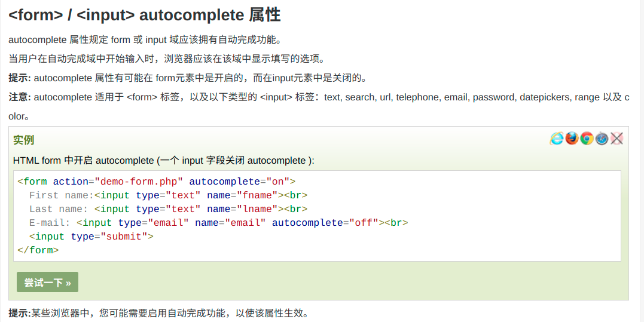Click the "First name:" text in code

[61, 195]
